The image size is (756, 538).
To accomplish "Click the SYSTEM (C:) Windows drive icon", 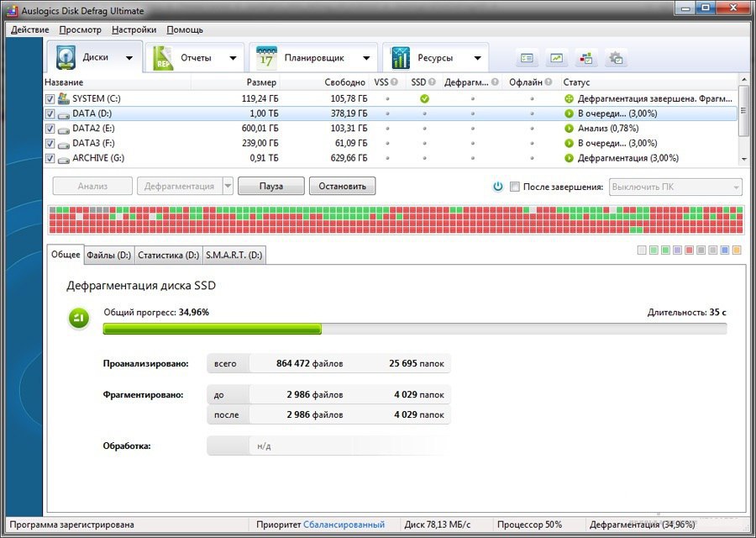I will pos(64,98).
